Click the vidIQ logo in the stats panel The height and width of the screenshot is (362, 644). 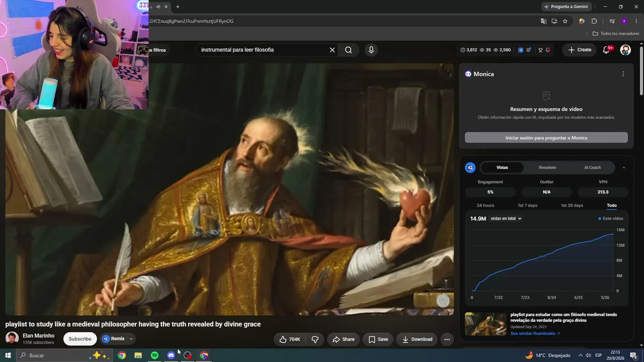470,167
